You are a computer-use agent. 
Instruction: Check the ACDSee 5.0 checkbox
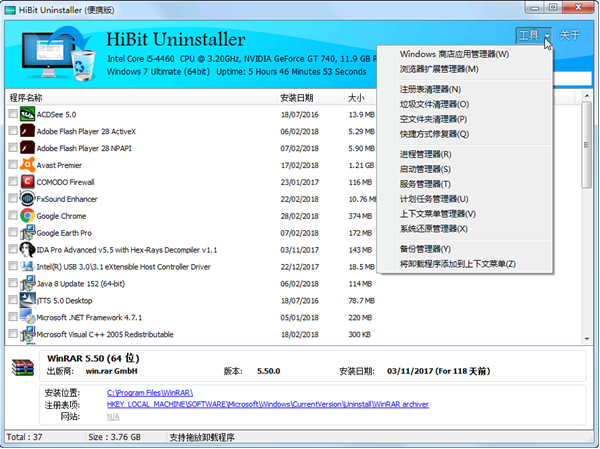tap(13, 114)
